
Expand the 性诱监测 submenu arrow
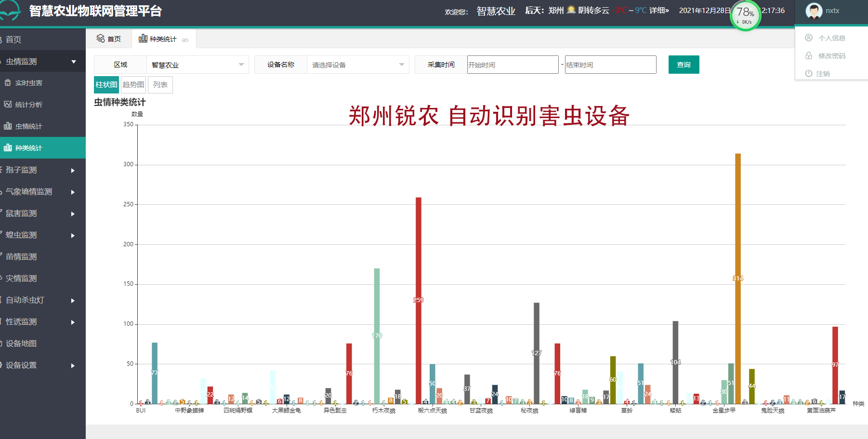[73, 322]
